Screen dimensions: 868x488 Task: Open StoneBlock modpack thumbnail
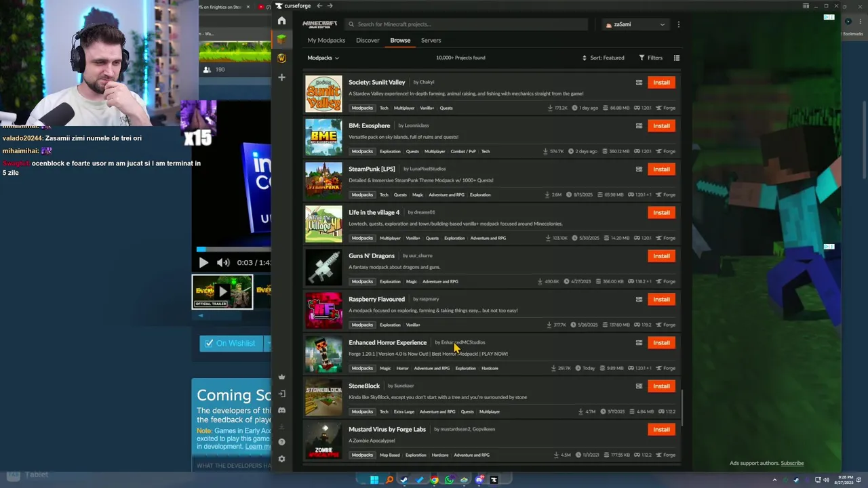point(323,397)
